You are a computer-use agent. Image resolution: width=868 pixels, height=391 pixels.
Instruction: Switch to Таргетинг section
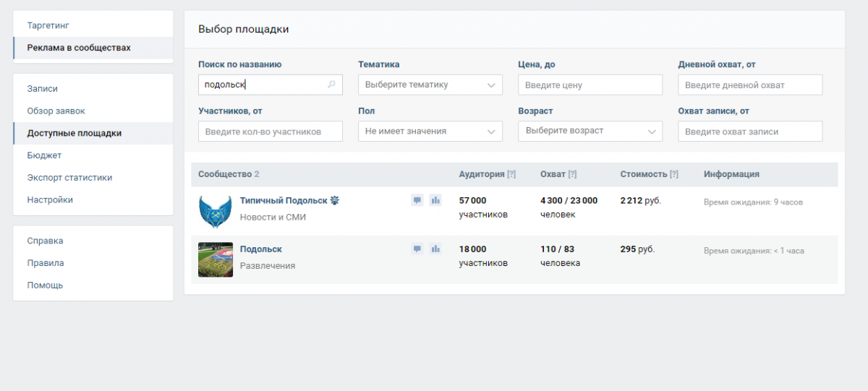48,25
